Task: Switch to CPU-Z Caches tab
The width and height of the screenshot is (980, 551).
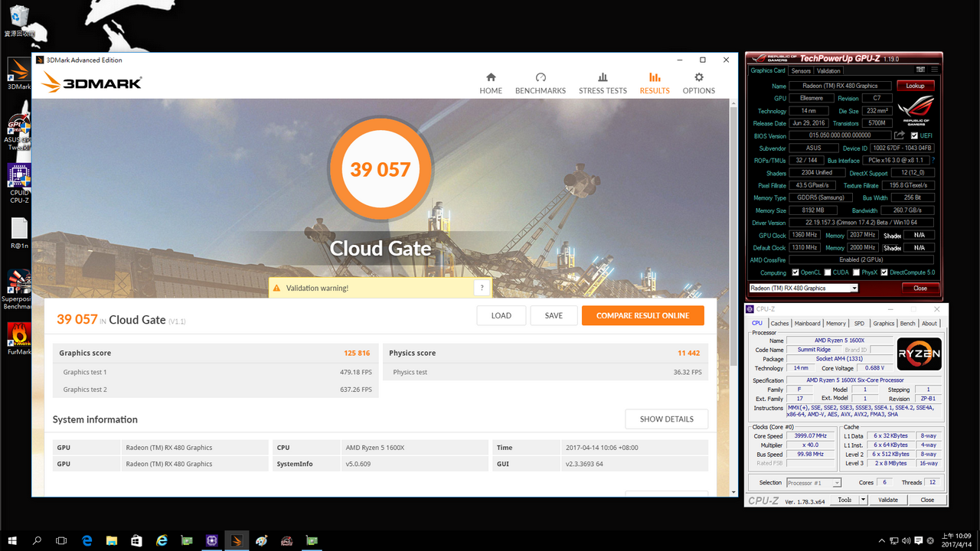Action: point(779,323)
